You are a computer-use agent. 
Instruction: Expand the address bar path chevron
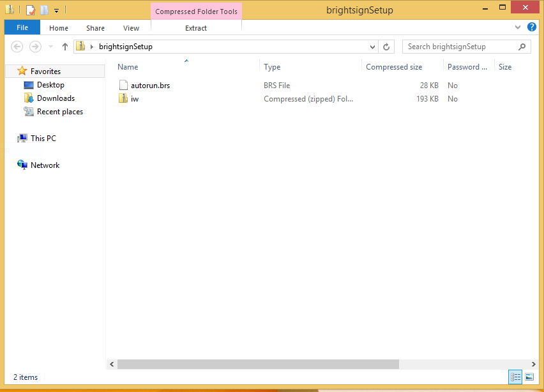point(92,47)
